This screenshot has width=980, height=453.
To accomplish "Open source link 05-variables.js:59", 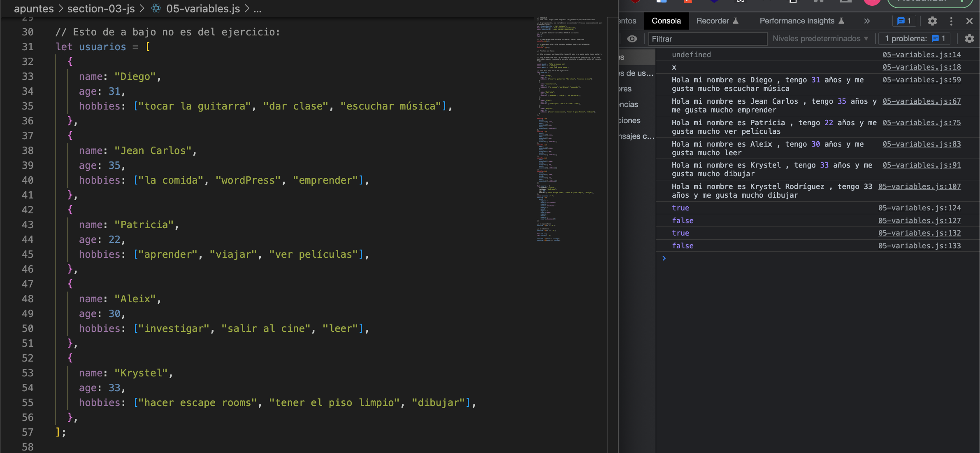I will point(922,80).
